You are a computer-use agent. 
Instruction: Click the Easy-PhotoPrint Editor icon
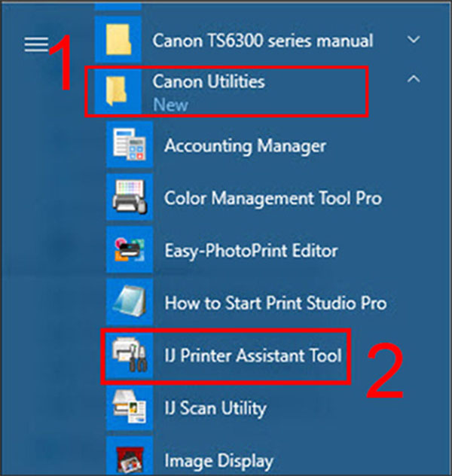pos(130,249)
